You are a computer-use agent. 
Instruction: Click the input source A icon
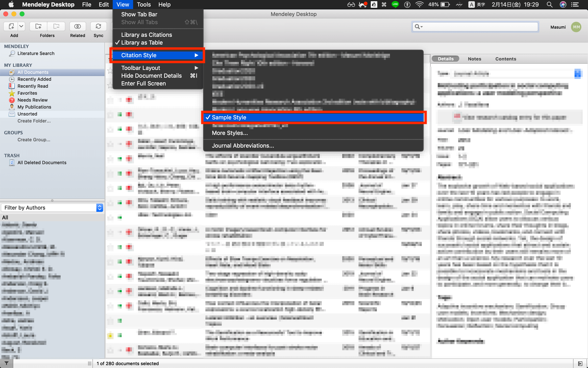click(x=471, y=4)
